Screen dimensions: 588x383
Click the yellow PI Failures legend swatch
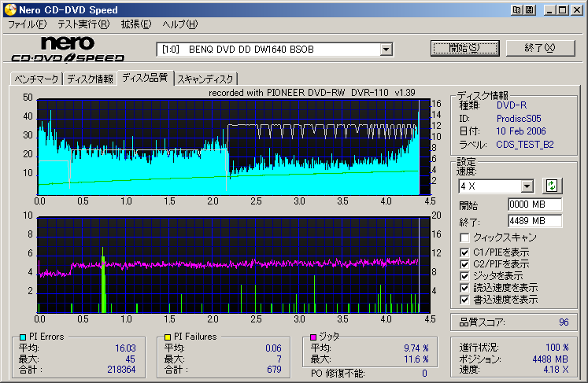[x=168, y=337]
